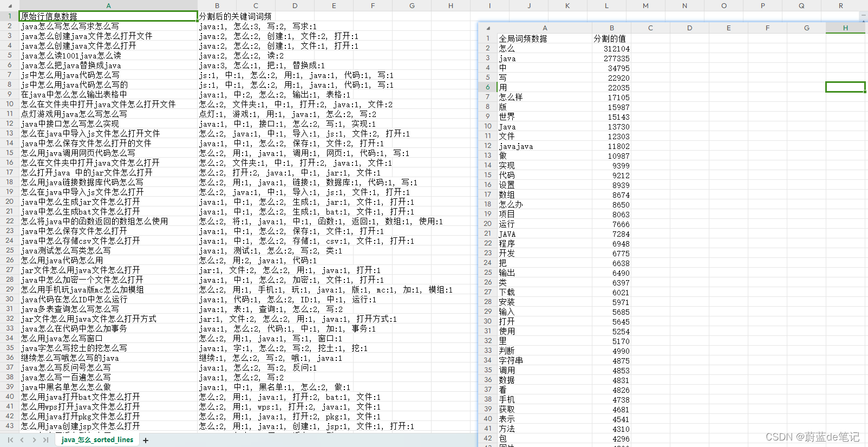Click the cell '手机' in the right window
This screenshot has width=868, height=447.
[x=545, y=399]
